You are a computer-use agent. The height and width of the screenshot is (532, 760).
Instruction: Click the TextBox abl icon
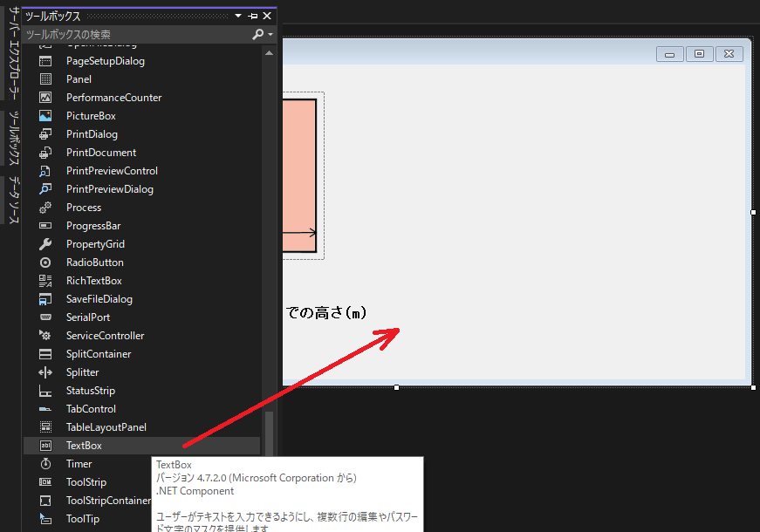tap(45, 446)
